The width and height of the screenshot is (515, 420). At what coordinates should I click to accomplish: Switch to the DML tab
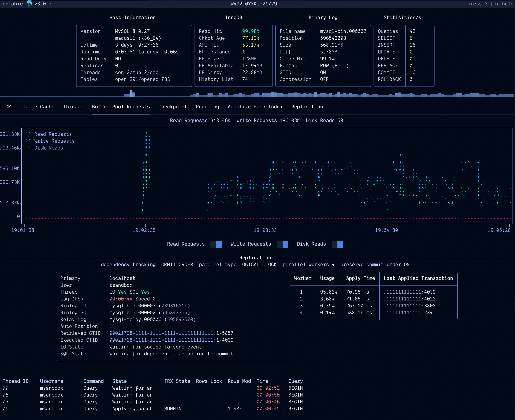9,107
